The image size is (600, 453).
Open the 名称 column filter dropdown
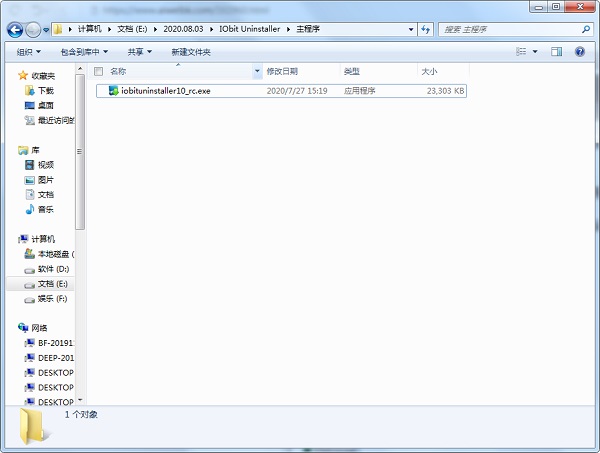[x=257, y=71]
